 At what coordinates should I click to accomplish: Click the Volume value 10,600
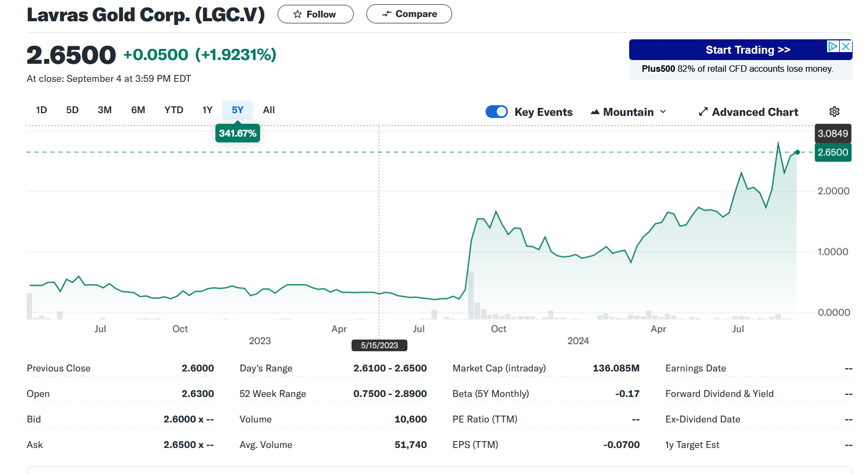point(411,419)
